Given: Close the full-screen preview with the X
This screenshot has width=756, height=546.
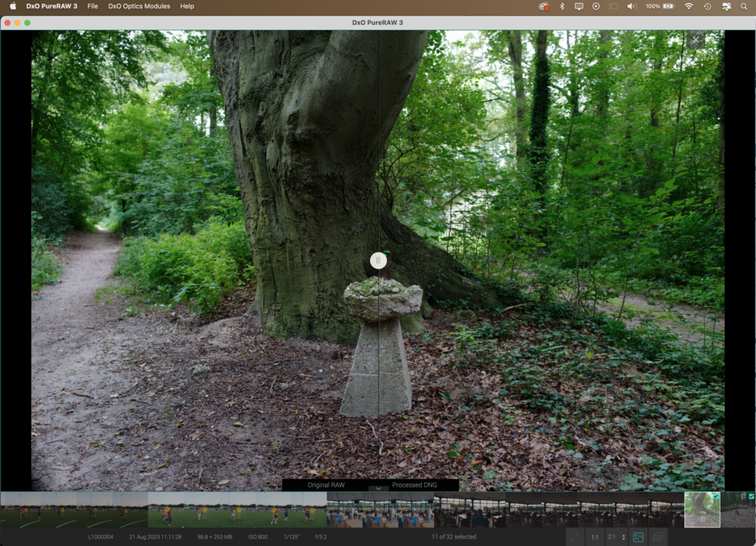Looking at the screenshot, I should tap(695, 40).
